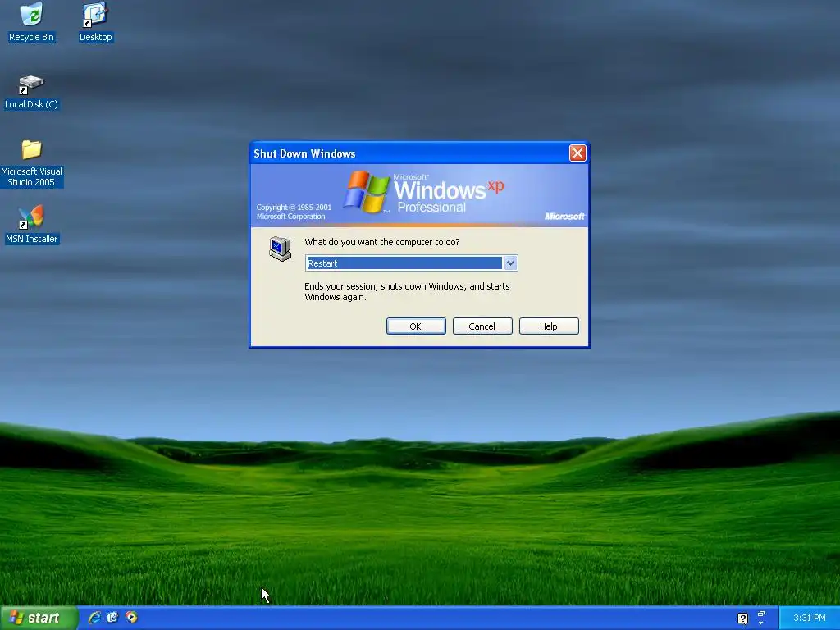Image resolution: width=840 pixels, height=630 pixels.
Task: Select the Microsoft Visual Studio 2005 folder
Action: (31, 163)
